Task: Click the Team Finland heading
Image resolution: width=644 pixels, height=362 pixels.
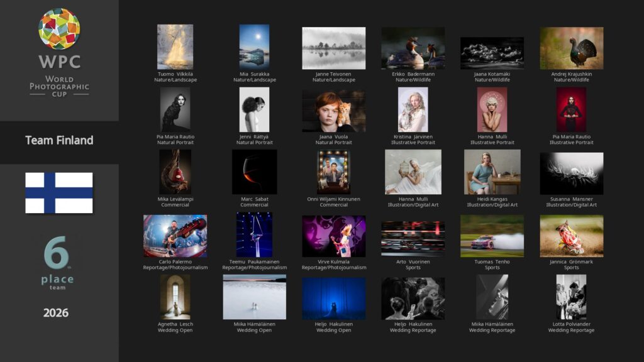Action: tap(59, 140)
